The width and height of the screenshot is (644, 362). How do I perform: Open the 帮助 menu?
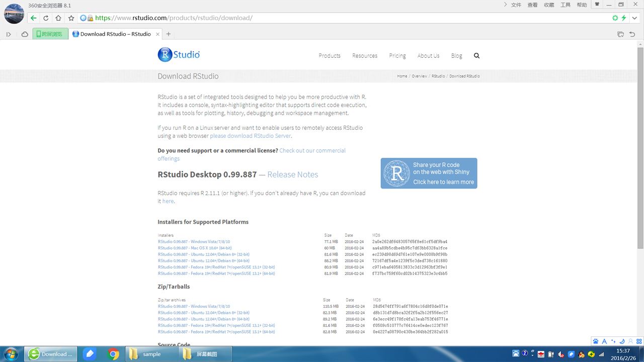(x=582, y=5)
